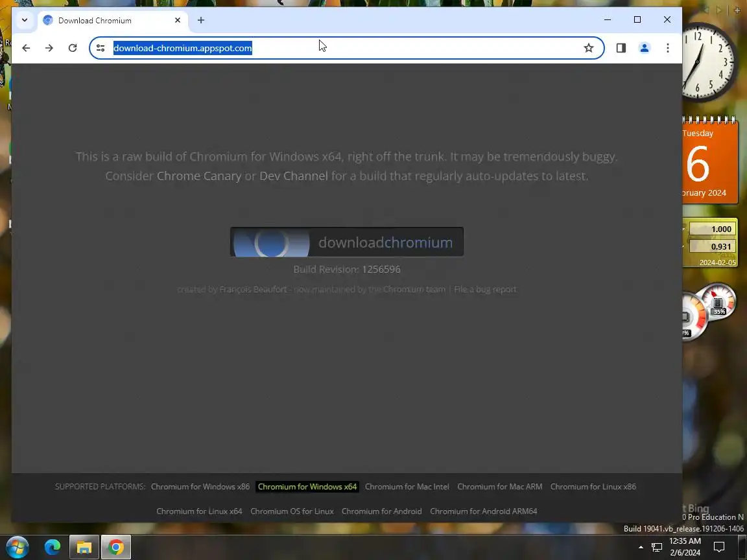Select Chromium for Linux x64 platform

199,511
